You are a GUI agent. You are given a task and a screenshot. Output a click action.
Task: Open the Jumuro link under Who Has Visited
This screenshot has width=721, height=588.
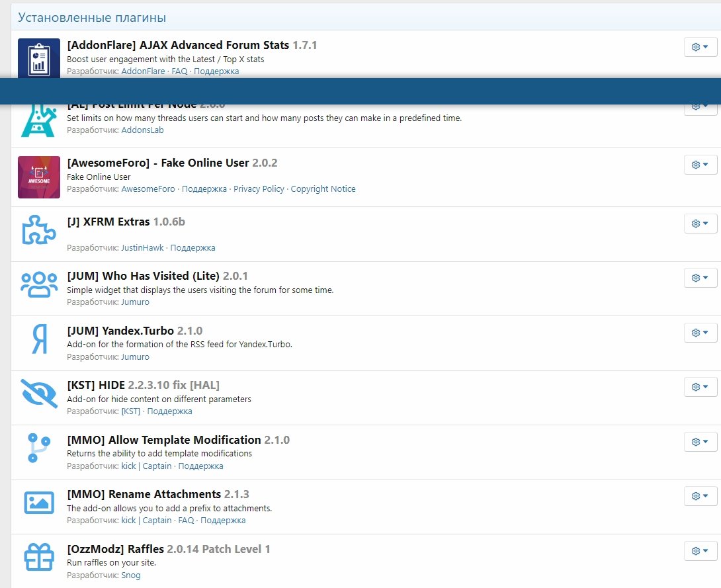pyautogui.click(x=135, y=302)
